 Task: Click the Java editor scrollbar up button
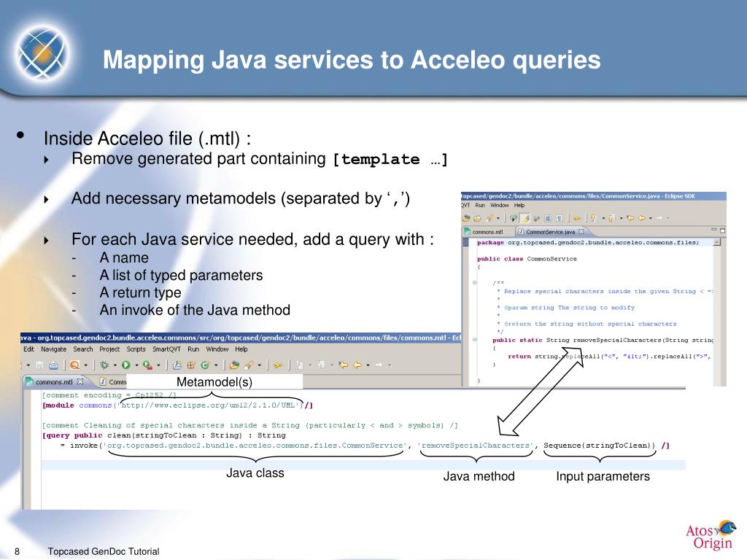tap(717, 243)
